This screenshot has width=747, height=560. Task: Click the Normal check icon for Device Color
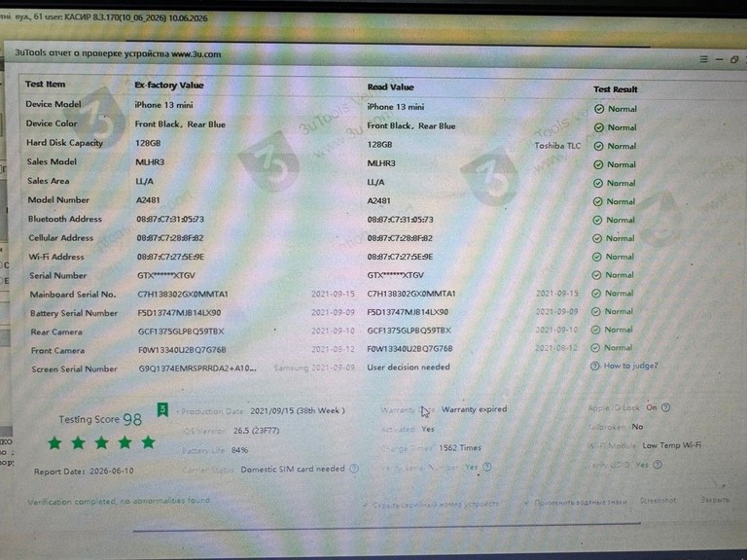(x=599, y=127)
